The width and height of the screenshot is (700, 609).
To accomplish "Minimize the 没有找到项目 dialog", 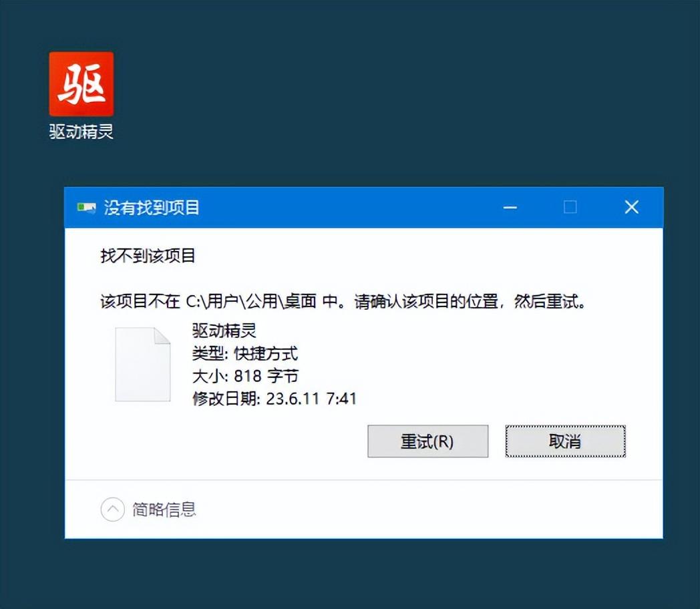I will tap(510, 208).
